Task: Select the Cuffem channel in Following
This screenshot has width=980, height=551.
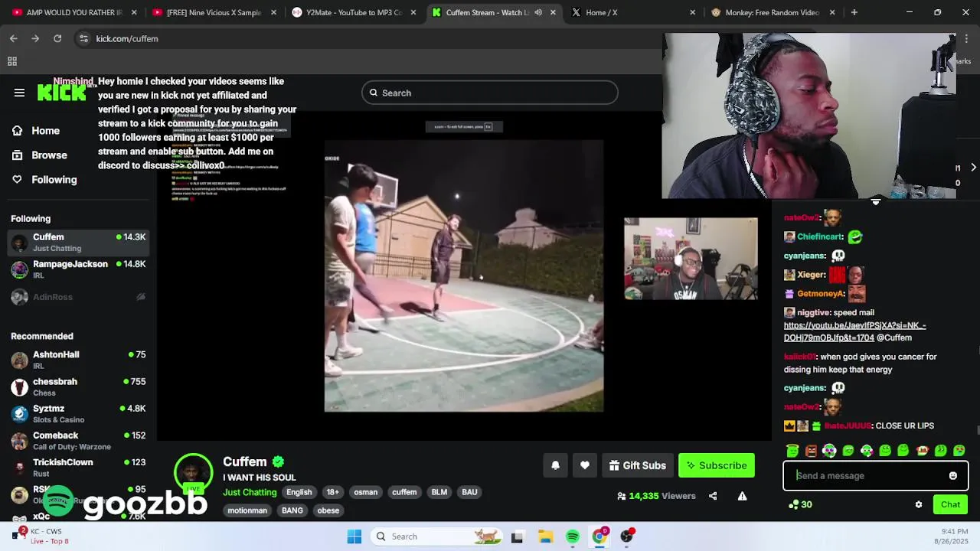Action: [78, 242]
